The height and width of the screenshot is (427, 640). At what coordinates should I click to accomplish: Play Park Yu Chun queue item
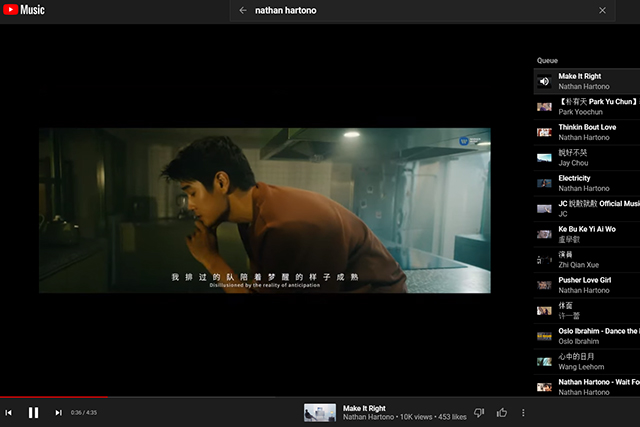(587, 107)
